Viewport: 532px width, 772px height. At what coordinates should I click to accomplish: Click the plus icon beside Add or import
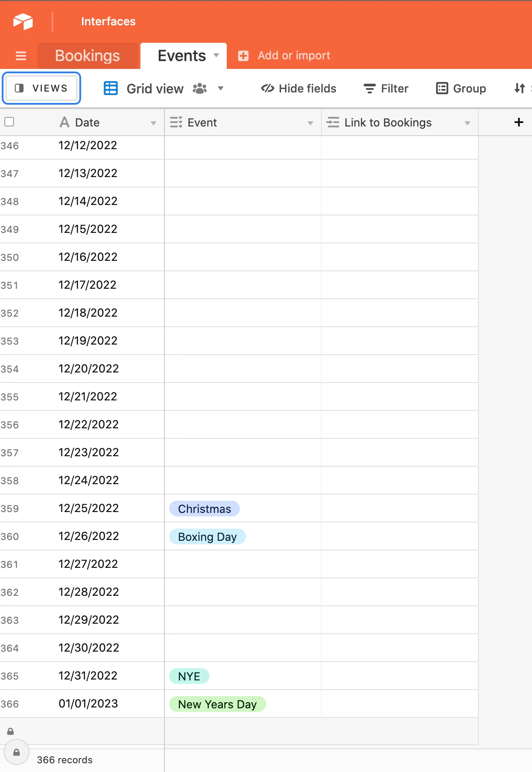tap(243, 56)
